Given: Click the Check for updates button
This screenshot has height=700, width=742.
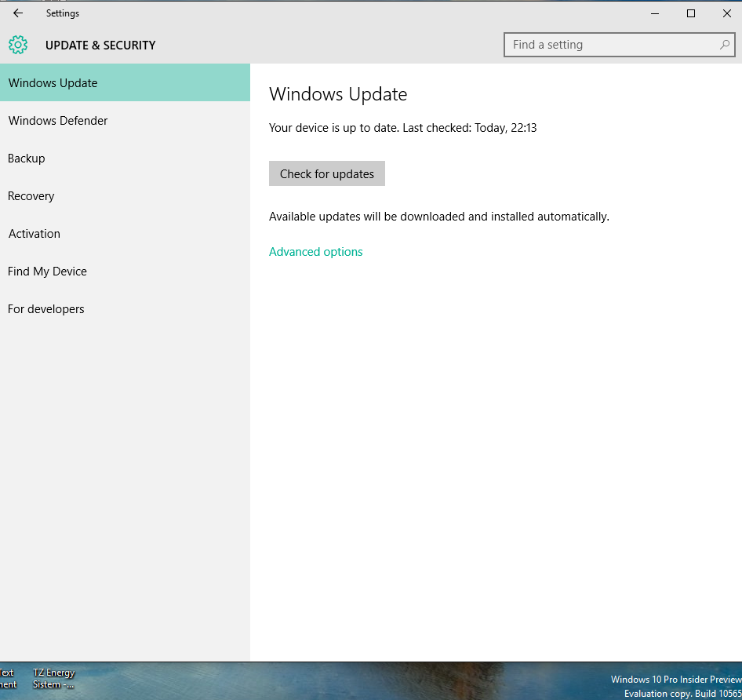Looking at the screenshot, I should 327,173.
